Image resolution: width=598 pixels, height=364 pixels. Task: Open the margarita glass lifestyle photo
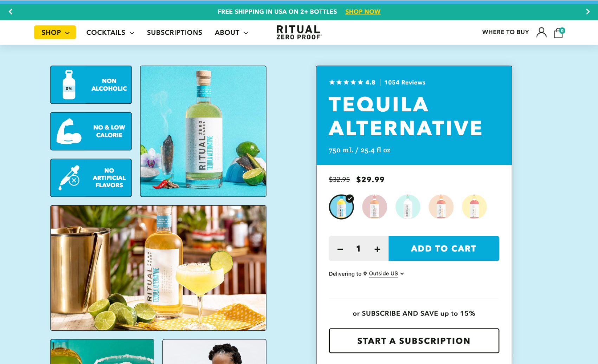tap(158, 268)
